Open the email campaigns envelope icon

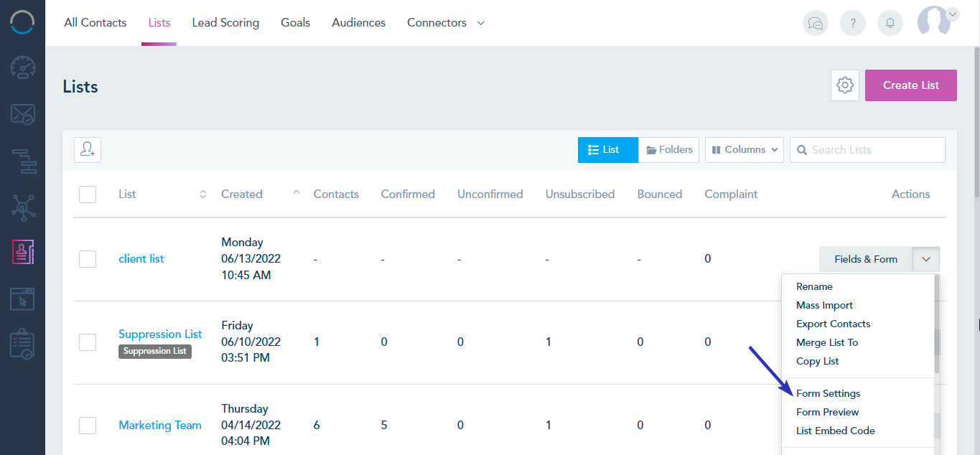[23, 114]
